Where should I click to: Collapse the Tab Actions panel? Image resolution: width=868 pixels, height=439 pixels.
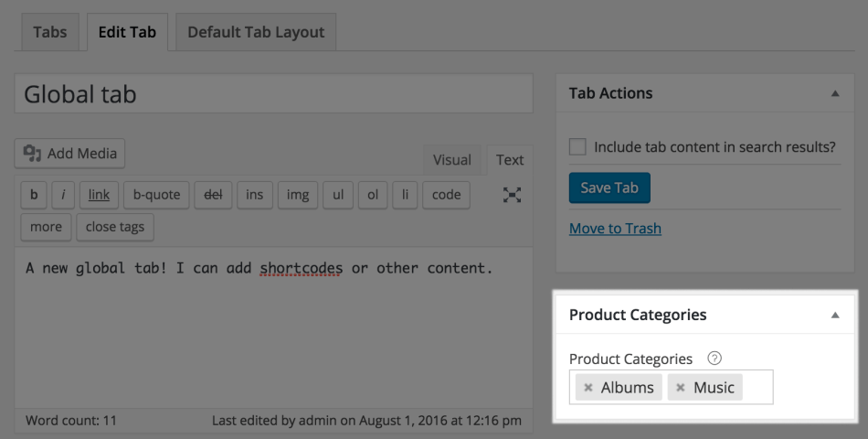(834, 93)
